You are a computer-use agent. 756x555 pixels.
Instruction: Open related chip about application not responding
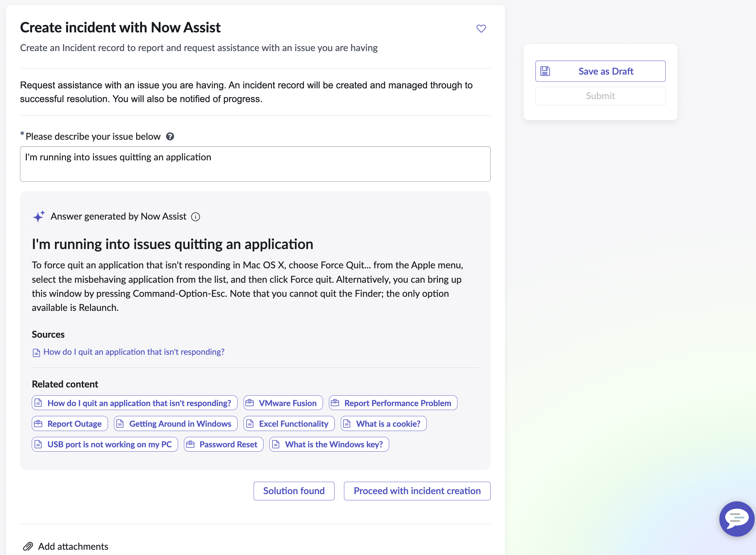(135, 403)
